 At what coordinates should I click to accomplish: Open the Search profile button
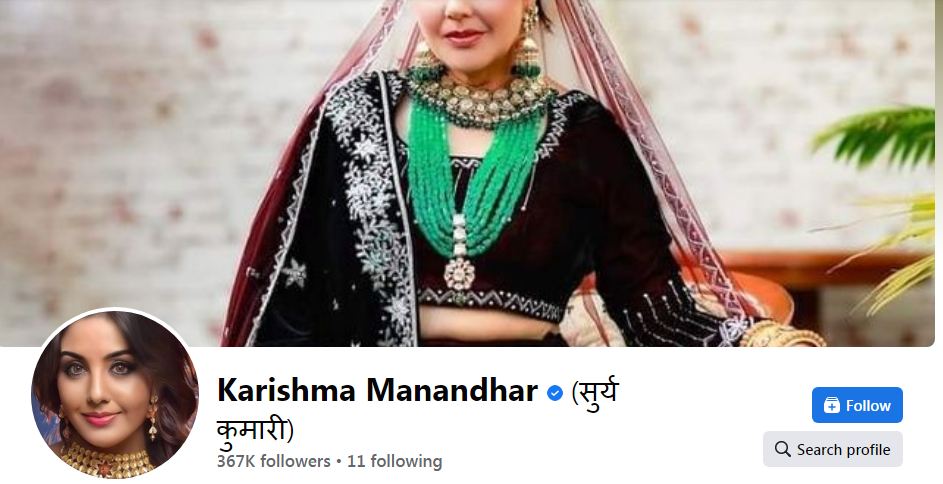(832, 449)
